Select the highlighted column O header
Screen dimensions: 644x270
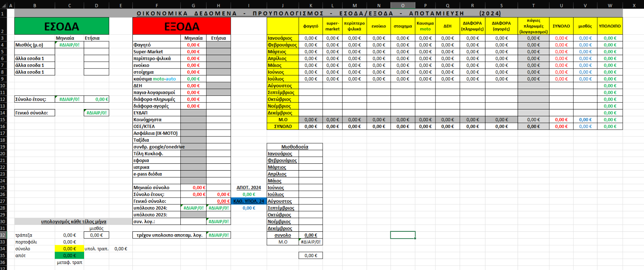point(402,6)
